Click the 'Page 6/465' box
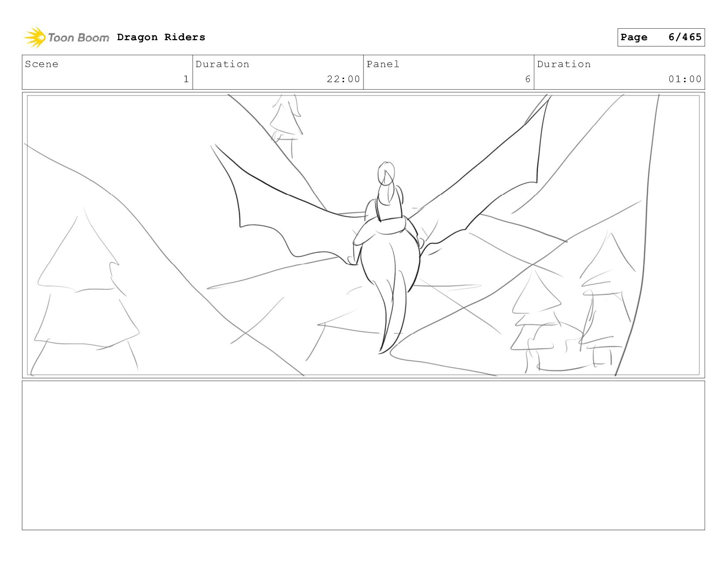 (x=661, y=37)
